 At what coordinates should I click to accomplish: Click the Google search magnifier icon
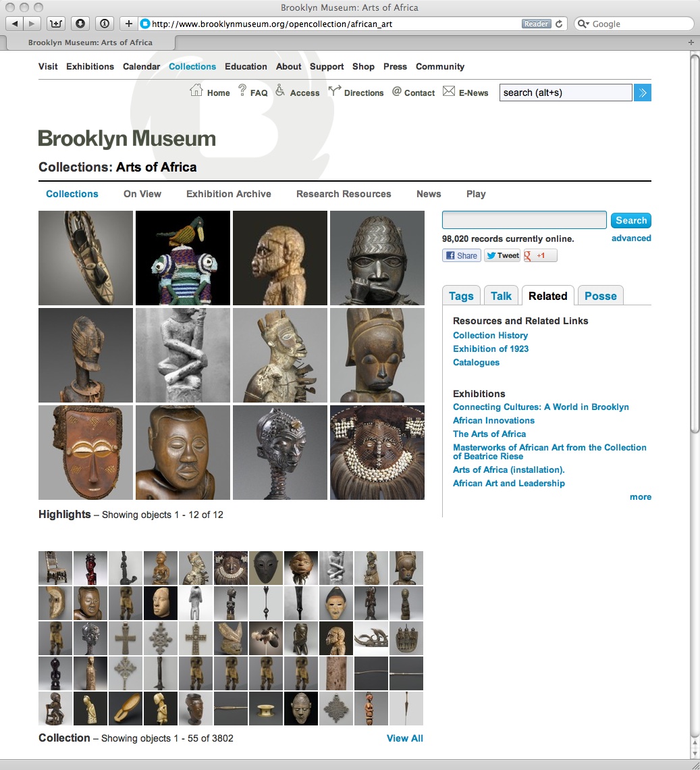coord(583,24)
